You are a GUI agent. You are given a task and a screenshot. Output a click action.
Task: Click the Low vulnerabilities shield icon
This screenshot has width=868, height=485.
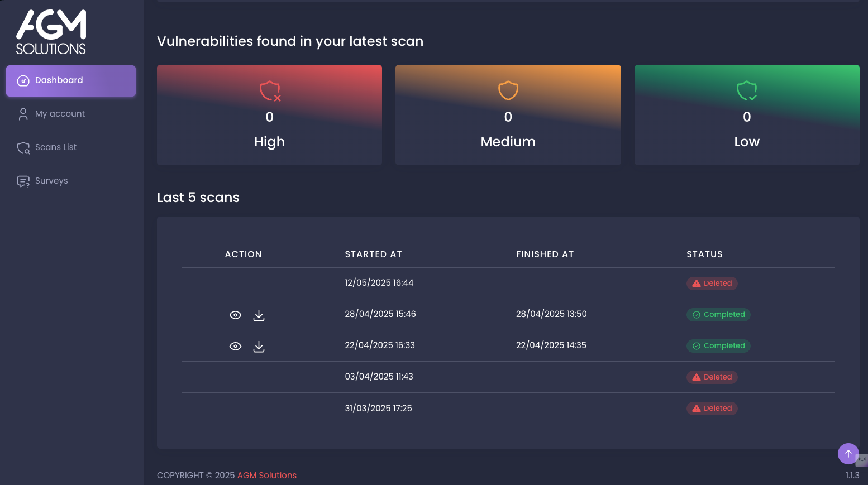click(746, 90)
